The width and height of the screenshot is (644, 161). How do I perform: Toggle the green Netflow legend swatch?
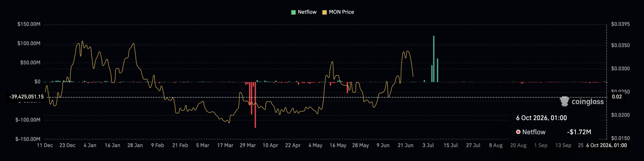293,12
